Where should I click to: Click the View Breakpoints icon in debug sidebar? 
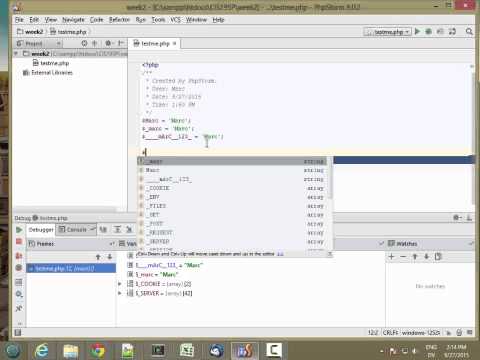click(19, 256)
